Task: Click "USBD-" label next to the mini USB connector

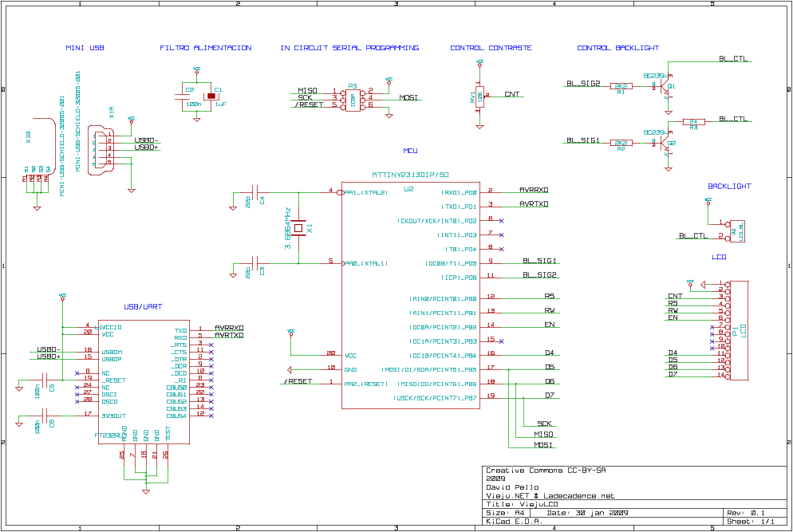Action: click(147, 140)
